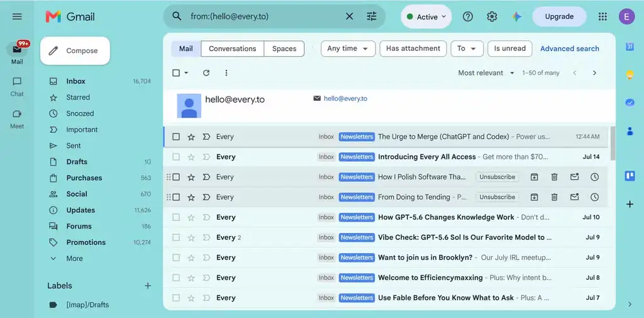
Task: Toggle the select-all checkbox in the toolbar
Action: pos(176,73)
